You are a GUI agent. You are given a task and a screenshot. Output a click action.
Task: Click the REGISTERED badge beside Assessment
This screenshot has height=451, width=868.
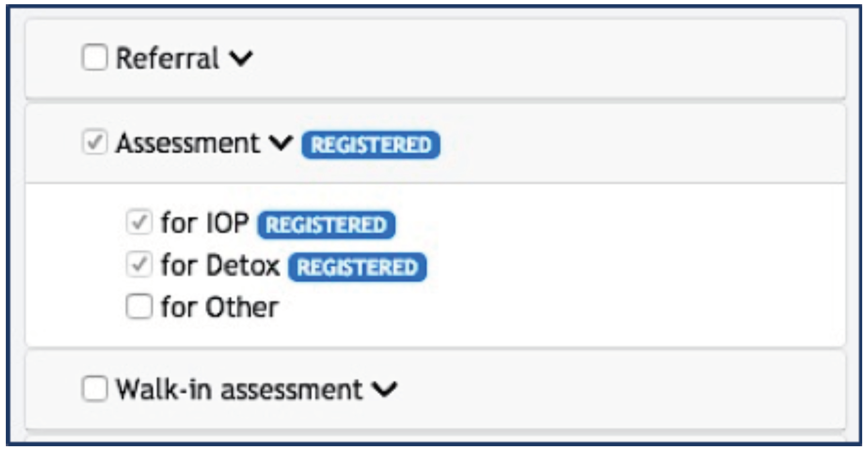tap(370, 145)
